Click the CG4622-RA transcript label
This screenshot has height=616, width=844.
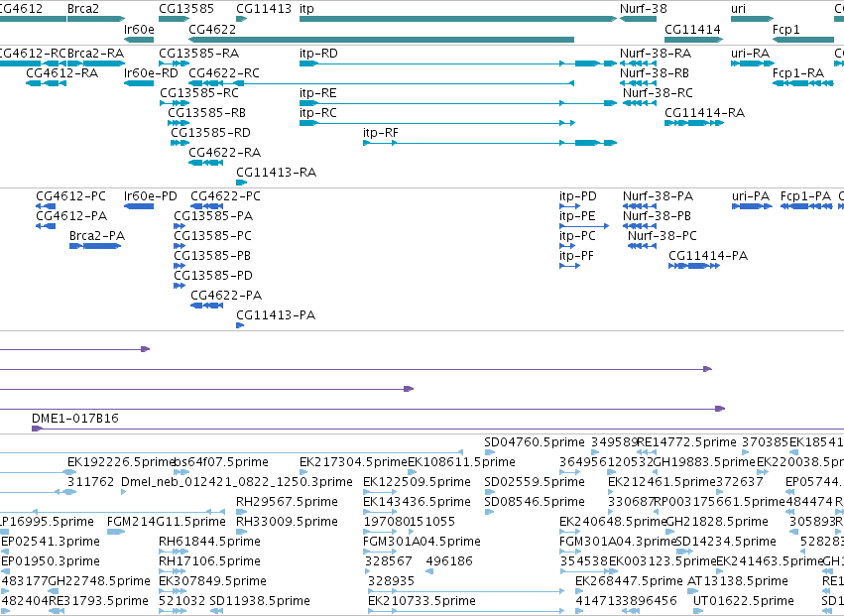click(x=224, y=153)
